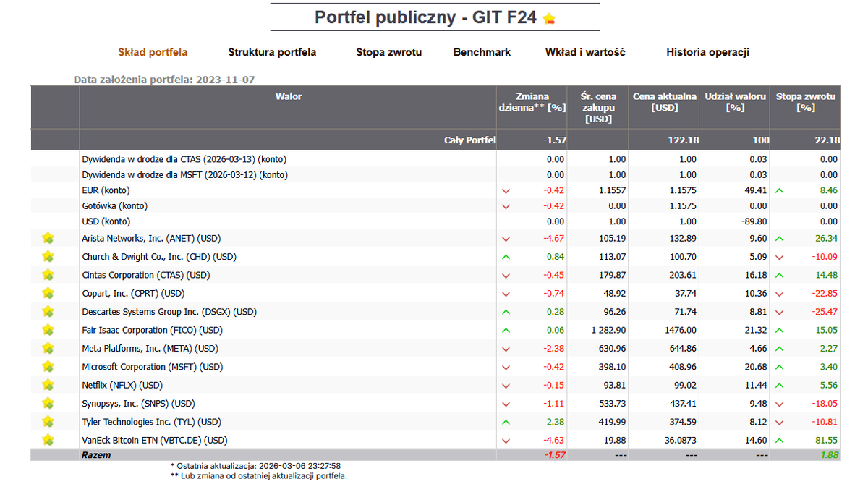Click the Razem total row label
868x492 pixels.
pos(96,455)
